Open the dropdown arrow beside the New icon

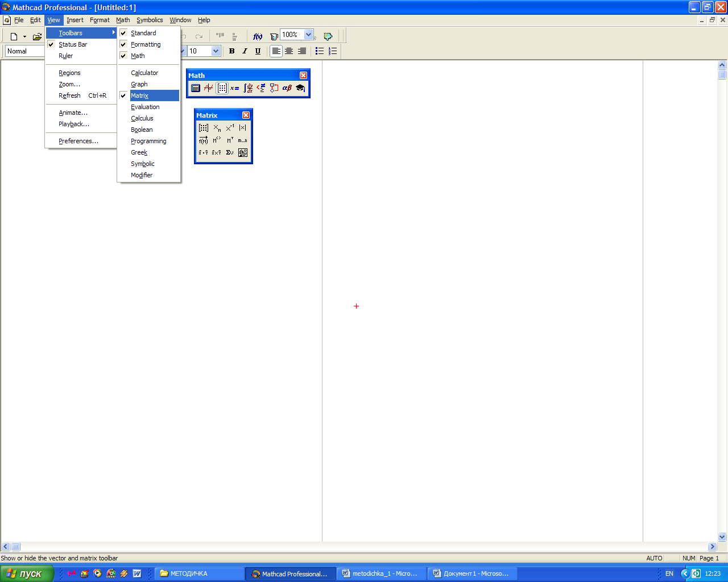coord(24,36)
